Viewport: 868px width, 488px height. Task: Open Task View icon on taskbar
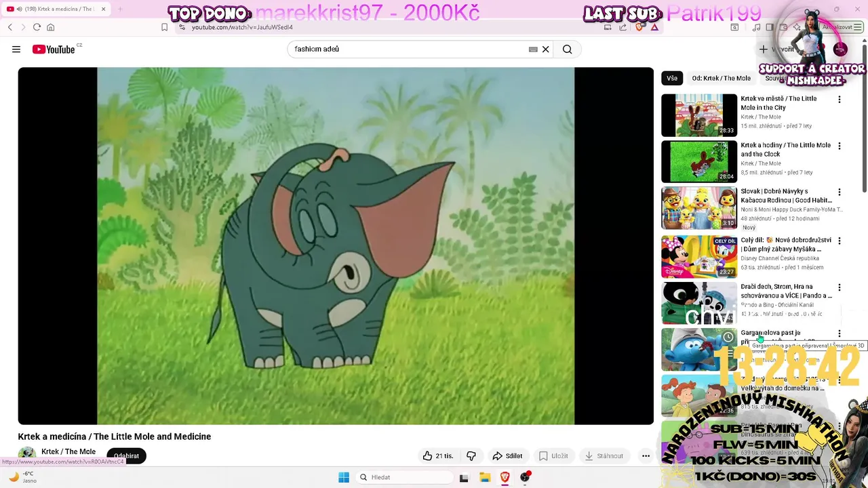click(464, 477)
